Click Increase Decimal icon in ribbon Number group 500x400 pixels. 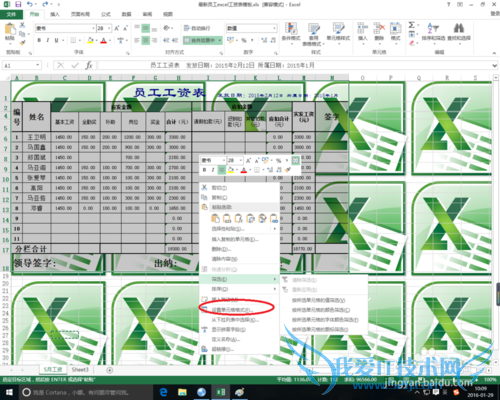[264, 40]
